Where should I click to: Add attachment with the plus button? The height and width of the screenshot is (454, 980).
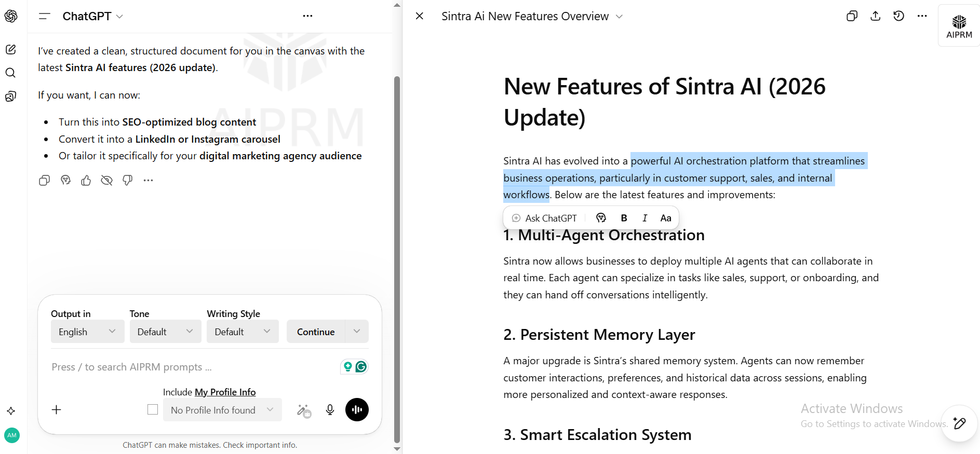57,410
